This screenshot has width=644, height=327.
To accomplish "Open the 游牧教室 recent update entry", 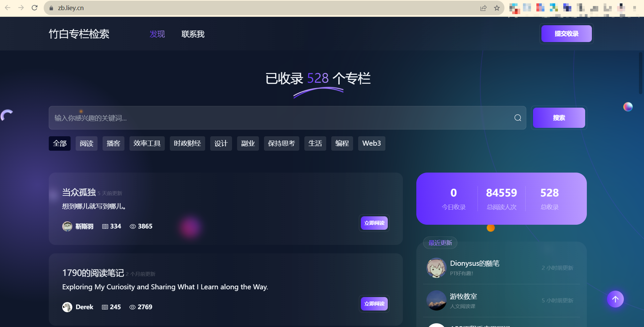I will point(501,300).
